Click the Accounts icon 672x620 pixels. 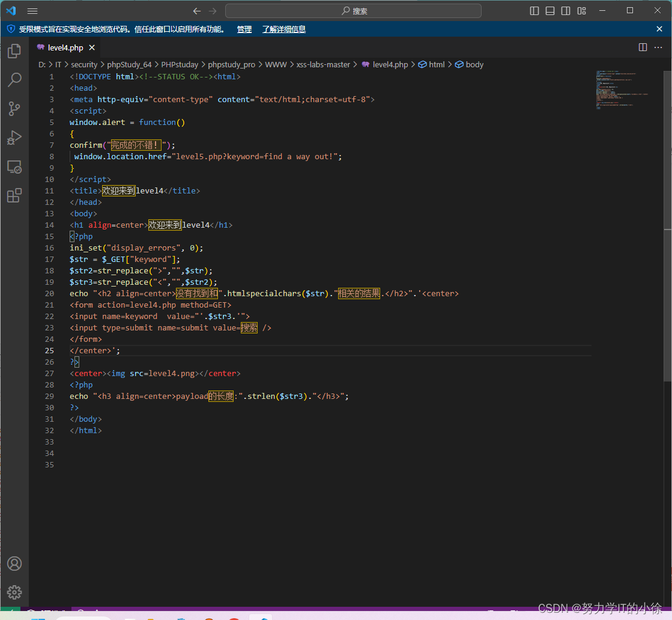pos(14,564)
